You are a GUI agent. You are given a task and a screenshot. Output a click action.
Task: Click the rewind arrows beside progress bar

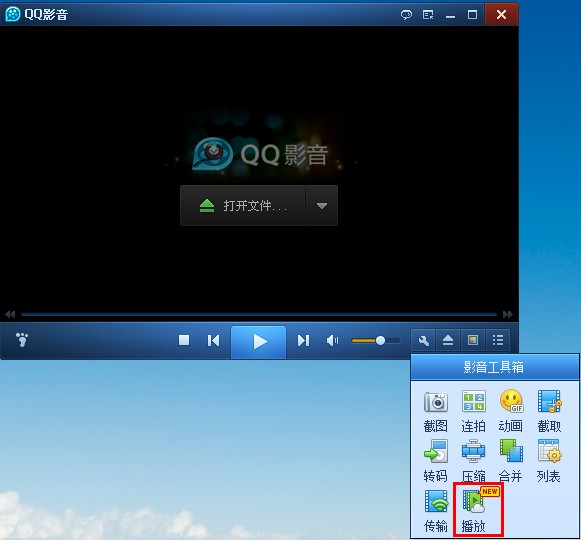tap(10, 314)
